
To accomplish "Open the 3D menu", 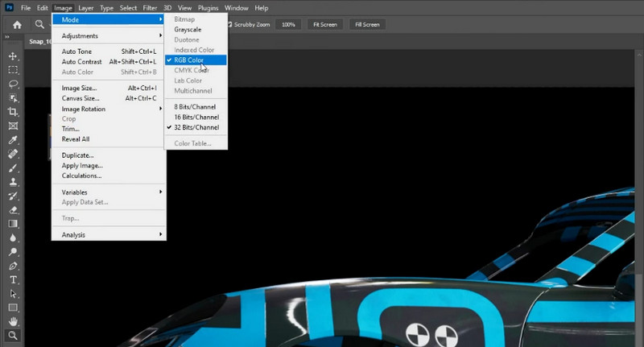I will (167, 8).
